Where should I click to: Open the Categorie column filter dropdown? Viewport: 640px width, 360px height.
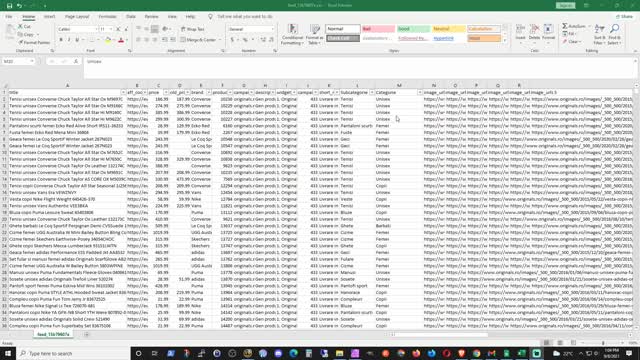[420, 93]
